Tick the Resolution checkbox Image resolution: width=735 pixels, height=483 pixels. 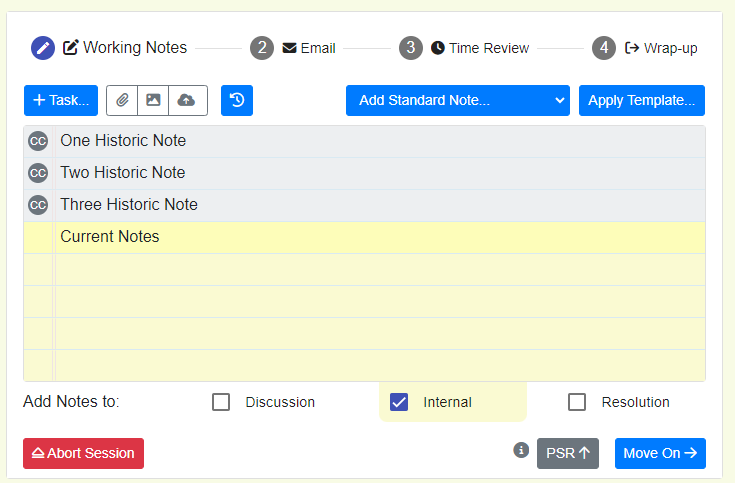pos(577,402)
